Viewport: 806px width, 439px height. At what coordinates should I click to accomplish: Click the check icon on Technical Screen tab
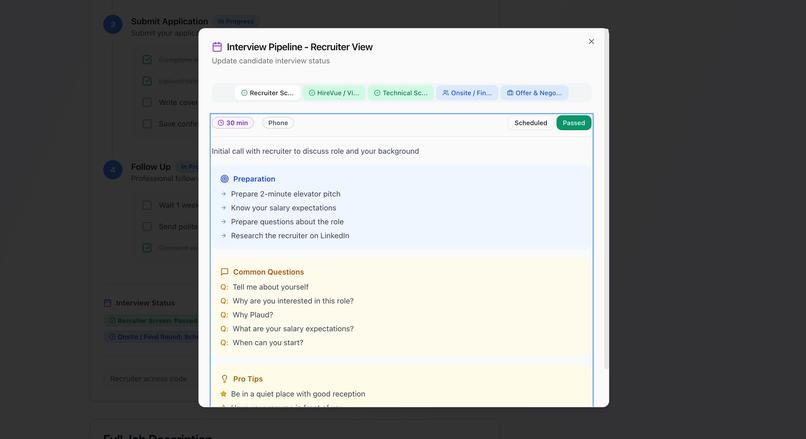[377, 93]
